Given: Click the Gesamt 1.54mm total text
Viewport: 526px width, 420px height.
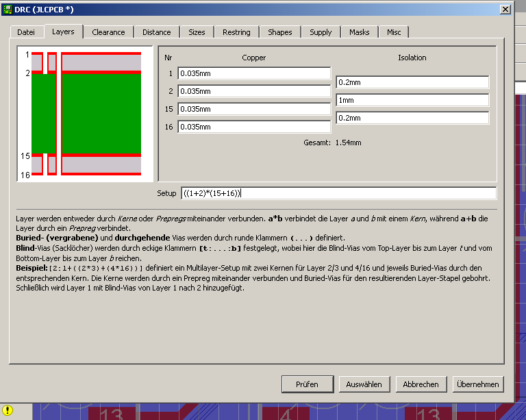Looking at the screenshot, I should coord(332,143).
